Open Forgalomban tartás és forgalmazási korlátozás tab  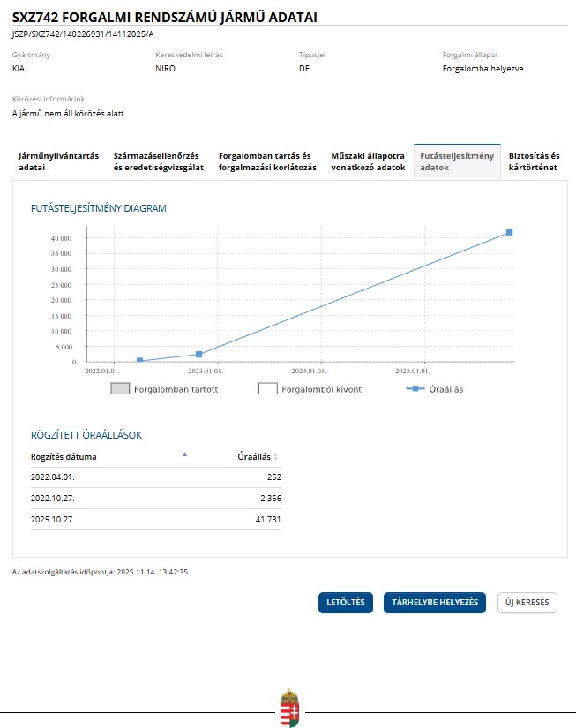coord(267,161)
